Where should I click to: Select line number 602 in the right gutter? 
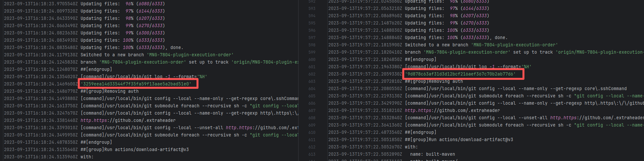pos(312,74)
